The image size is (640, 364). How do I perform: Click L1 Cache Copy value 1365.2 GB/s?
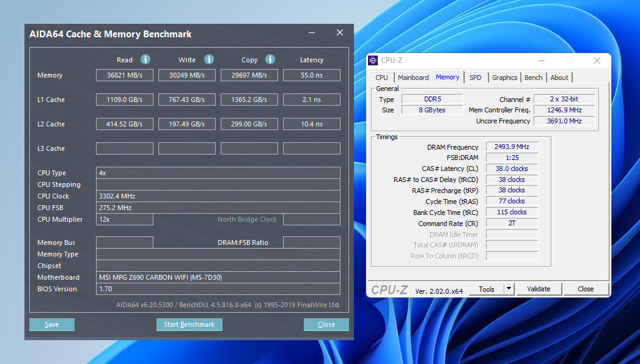[249, 100]
